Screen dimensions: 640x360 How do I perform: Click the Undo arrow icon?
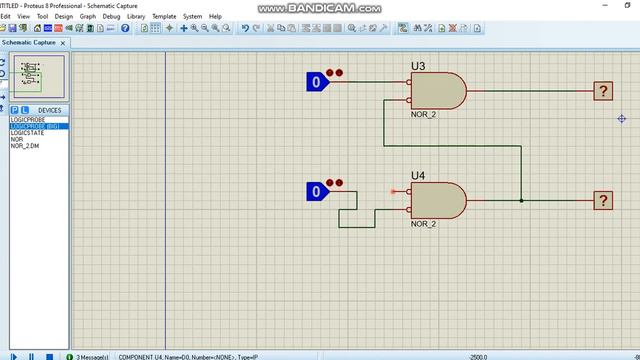coord(245,28)
